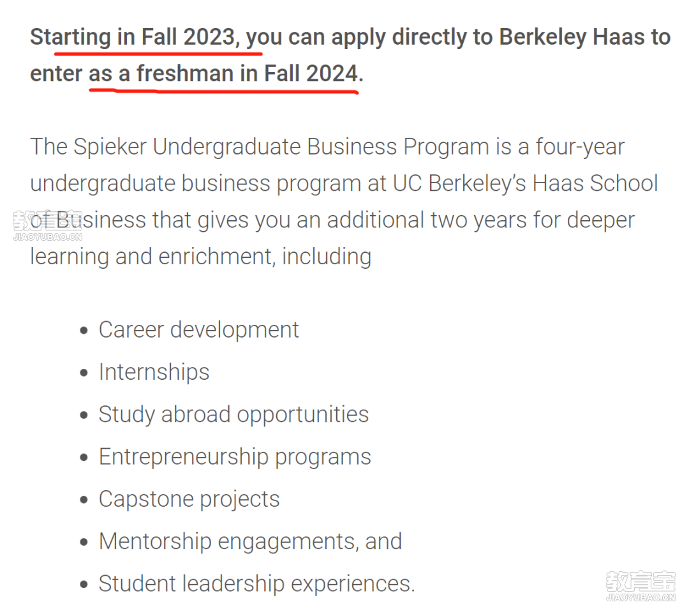Click the bullet dot before Career development
The height and width of the screenshot is (616, 689).
click(84, 331)
